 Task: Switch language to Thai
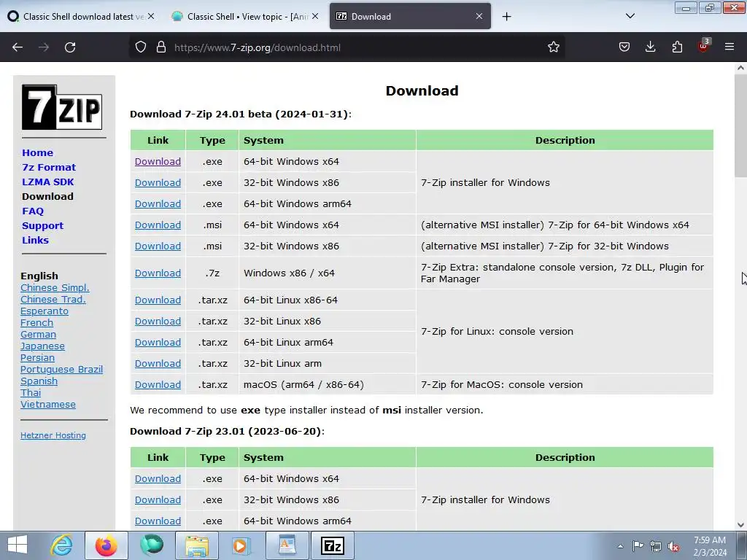31,392
